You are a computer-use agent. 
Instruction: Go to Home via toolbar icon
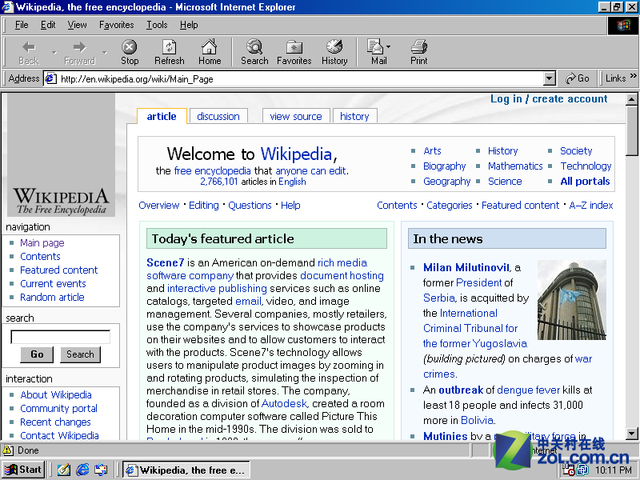coord(209,52)
